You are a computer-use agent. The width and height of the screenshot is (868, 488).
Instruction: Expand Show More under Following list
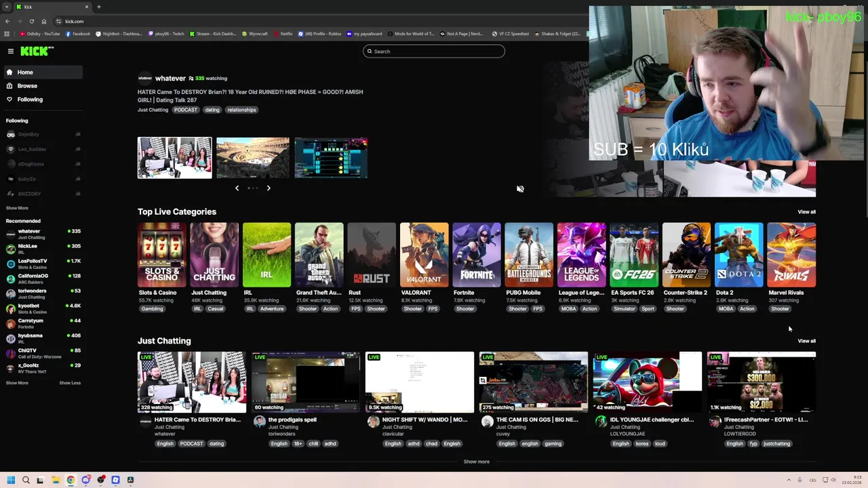click(17, 208)
